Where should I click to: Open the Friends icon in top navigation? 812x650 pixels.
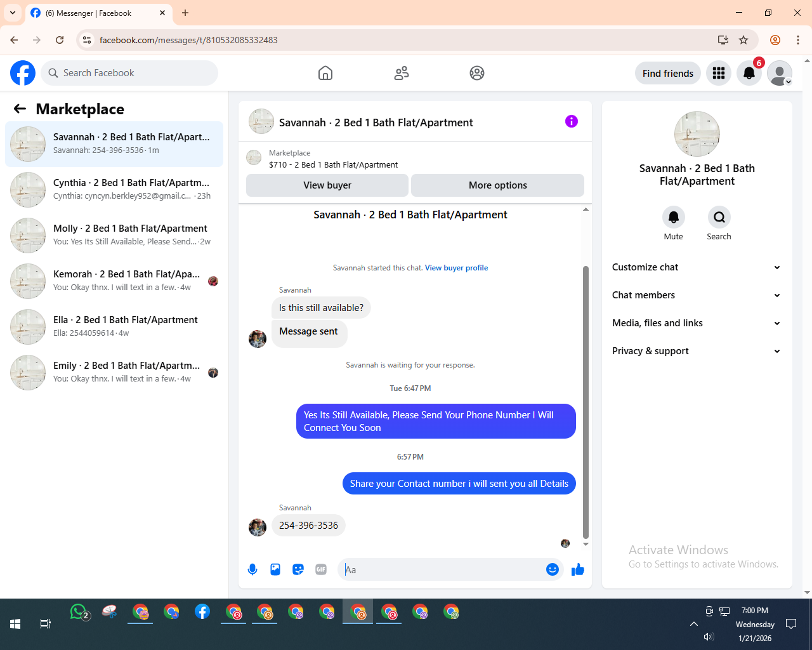click(x=402, y=73)
